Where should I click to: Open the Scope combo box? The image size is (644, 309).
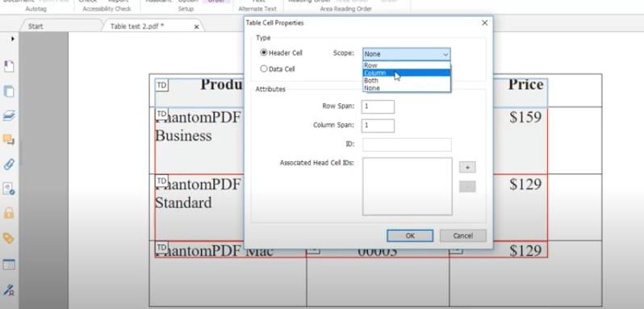407,54
